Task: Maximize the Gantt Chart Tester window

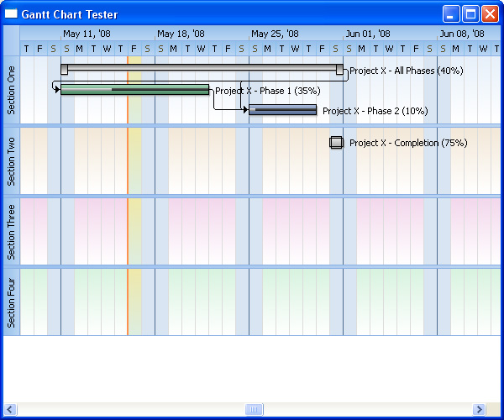Action: (471, 14)
